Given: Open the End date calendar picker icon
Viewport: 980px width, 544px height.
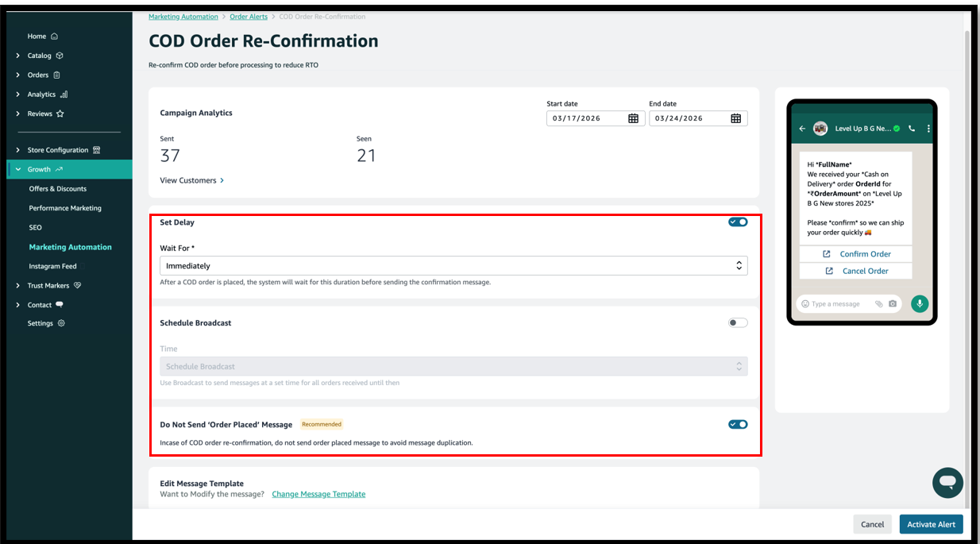Looking at the screenshot, I should [735, 118].
